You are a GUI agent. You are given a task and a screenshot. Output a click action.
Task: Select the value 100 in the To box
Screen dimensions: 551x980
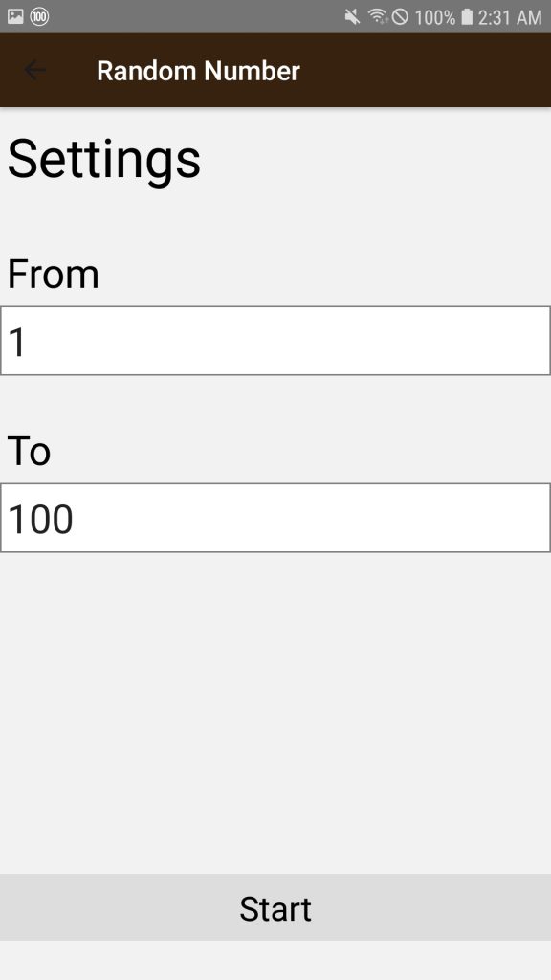coord(40,518)
